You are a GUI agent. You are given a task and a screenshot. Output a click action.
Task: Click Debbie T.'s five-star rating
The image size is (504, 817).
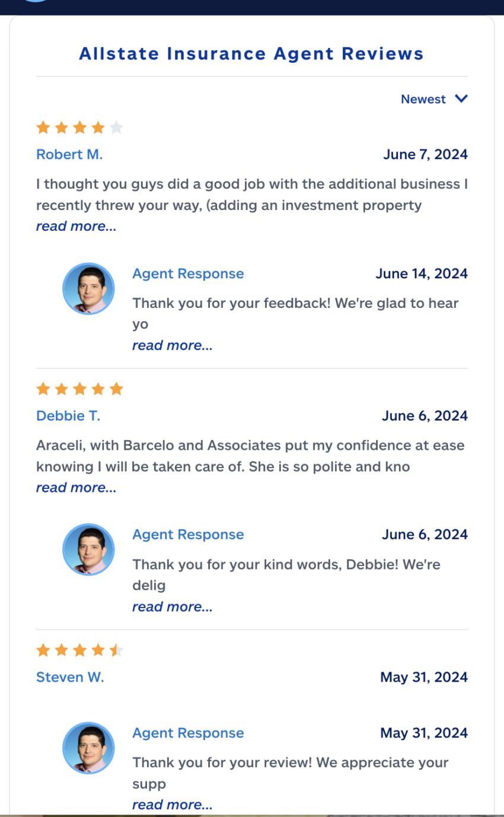tap(79, 389)
